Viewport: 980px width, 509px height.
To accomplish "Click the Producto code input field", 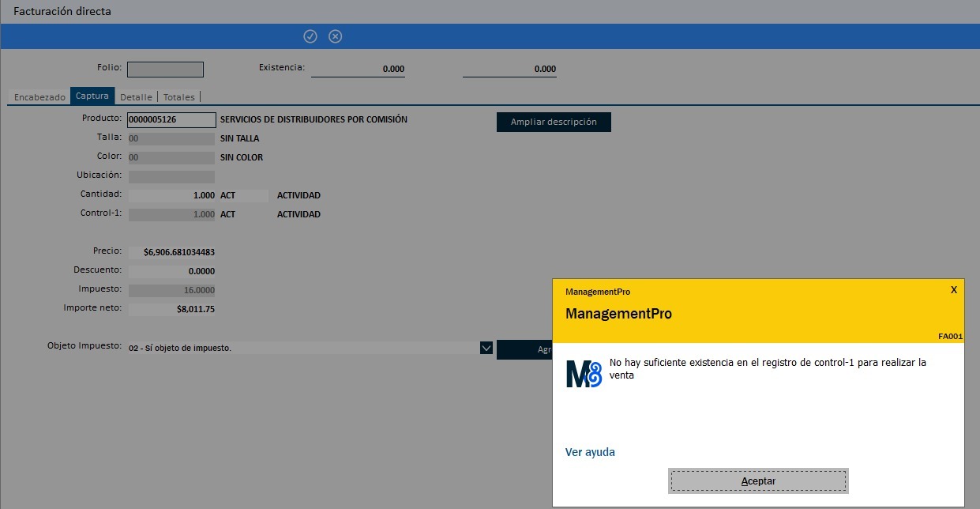I will pos(171,119).
